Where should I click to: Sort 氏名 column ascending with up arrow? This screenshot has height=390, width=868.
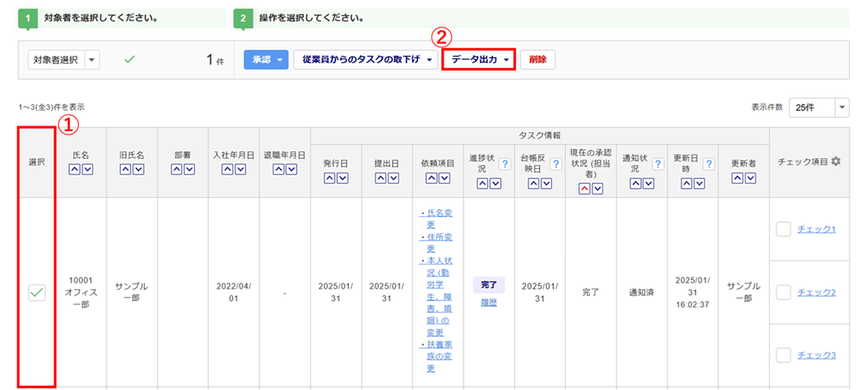pyautogui.click(x=74, y=170)
